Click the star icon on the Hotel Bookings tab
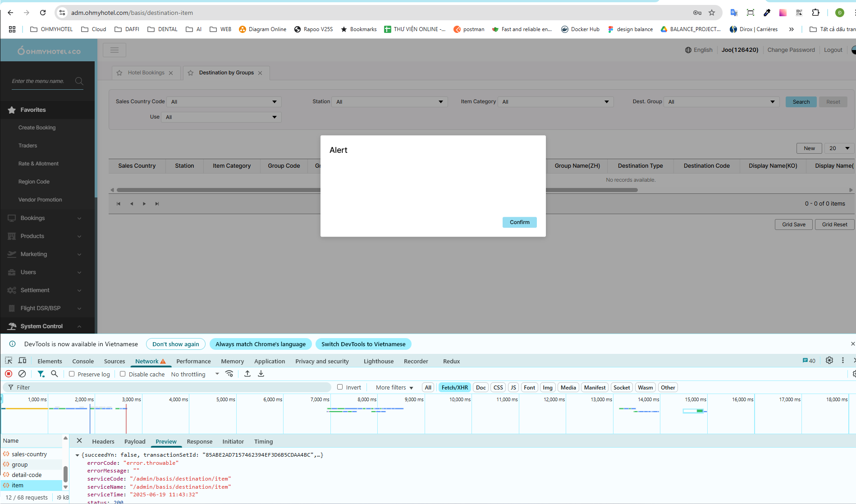The height and width of the screenshot is (504, 856). tap(119, 73)
